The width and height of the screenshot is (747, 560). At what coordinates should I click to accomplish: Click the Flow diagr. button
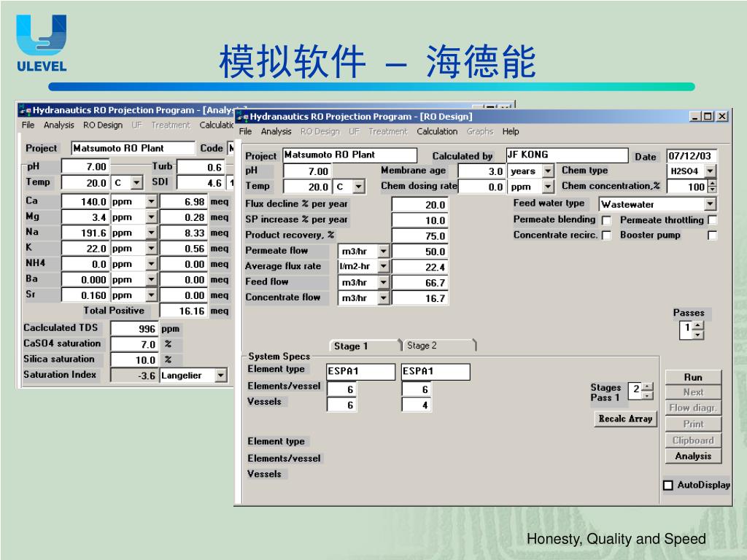click(693, 408)
